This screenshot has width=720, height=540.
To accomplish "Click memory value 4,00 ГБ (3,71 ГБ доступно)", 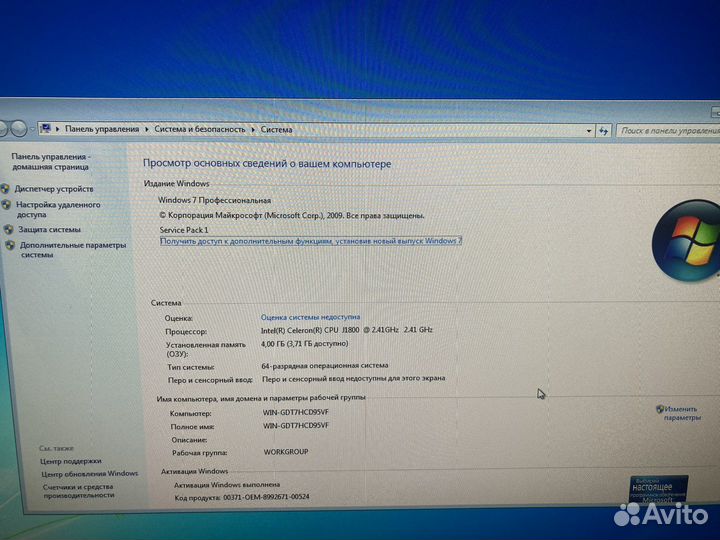I will tap(304, 343).
